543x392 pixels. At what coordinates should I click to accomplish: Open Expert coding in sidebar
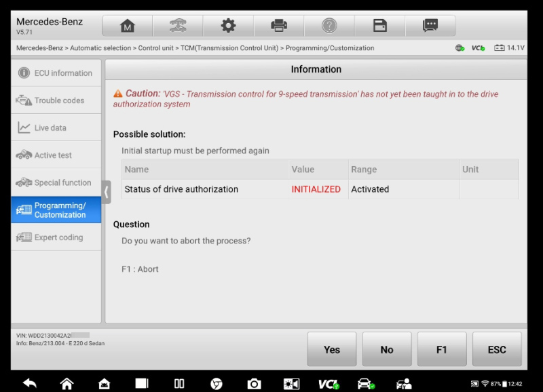56,237
